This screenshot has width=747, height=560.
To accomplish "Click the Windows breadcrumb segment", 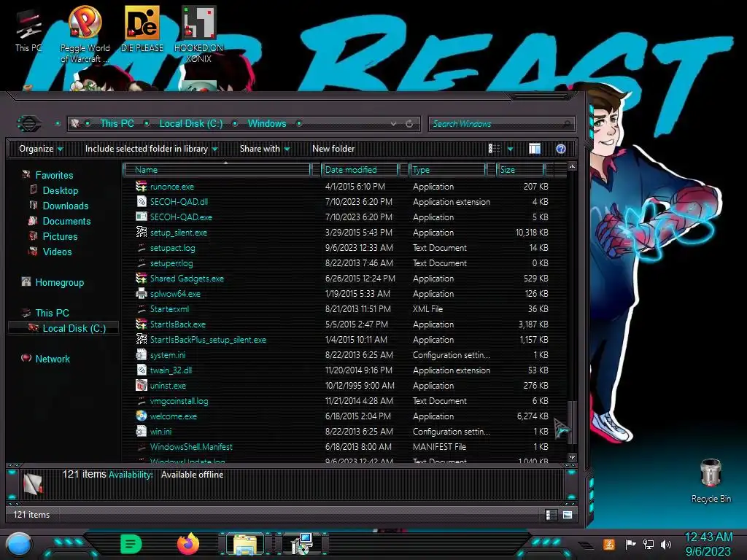I will tap(267, 123).
